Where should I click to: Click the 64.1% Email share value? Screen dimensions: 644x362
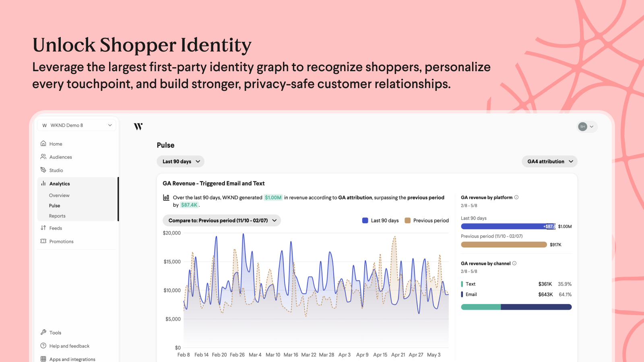[x=565, y=294]
